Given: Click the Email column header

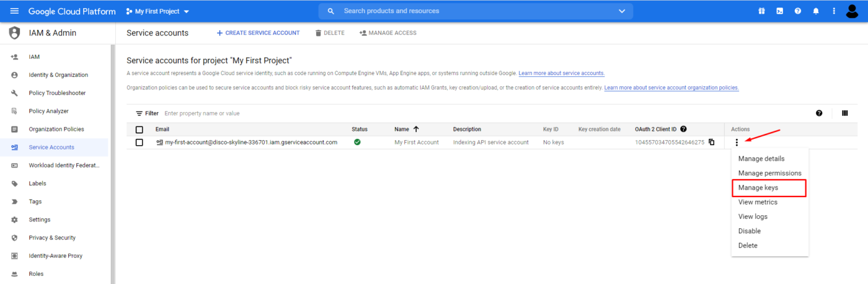Looking at the screenshot, I should click(x=162, y=129).
